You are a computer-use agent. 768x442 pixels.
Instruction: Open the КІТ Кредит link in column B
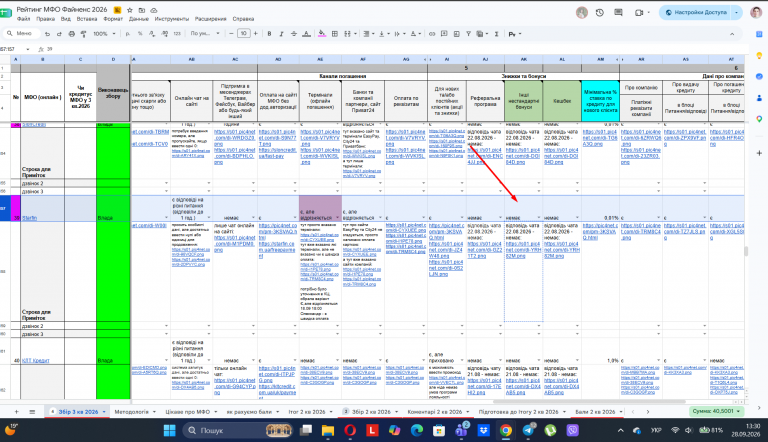click(x=36, y=361)
